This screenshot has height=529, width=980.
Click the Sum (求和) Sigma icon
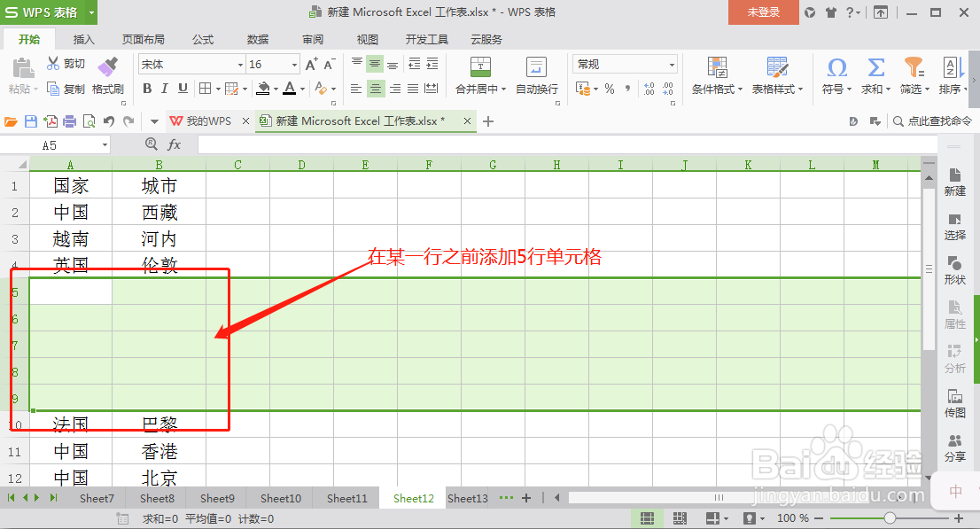(x=875, y=67)
